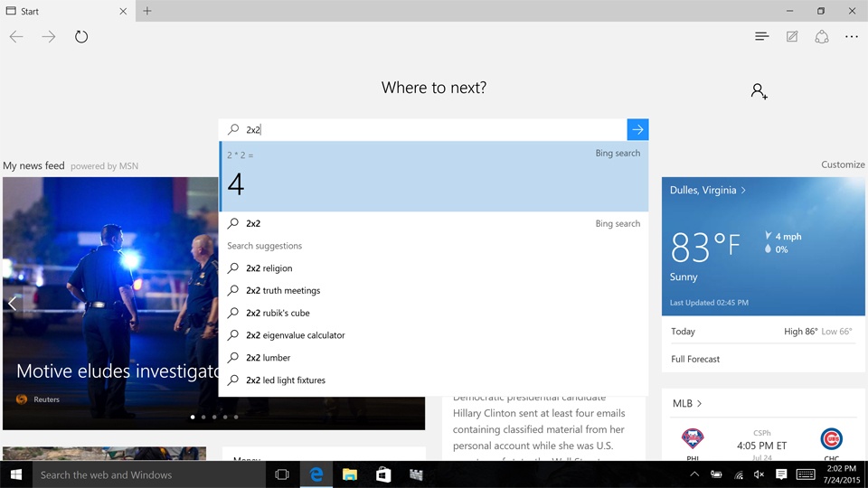Click the muted volume icon
The width and height of the screenshot is (868, 488).
[759, 474]
